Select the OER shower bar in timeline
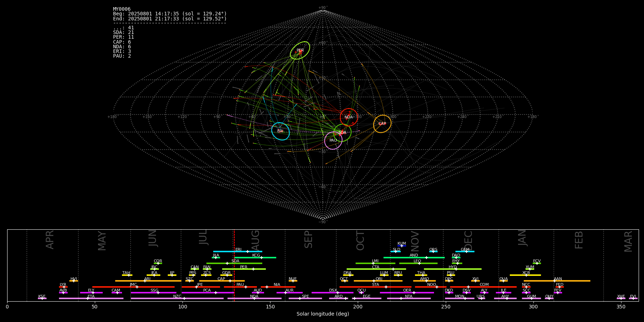Viewport: 644px width, 322px height. tap(407, 293)
